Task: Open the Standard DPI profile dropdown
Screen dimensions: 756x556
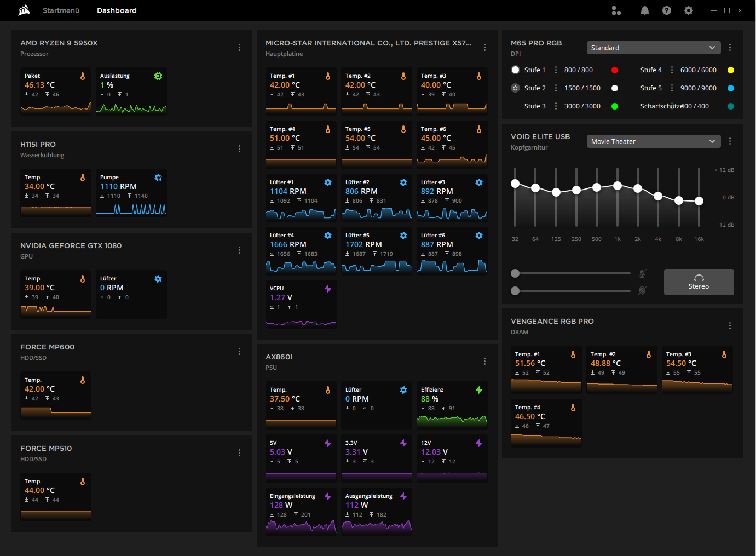Action: coord(654,48)
